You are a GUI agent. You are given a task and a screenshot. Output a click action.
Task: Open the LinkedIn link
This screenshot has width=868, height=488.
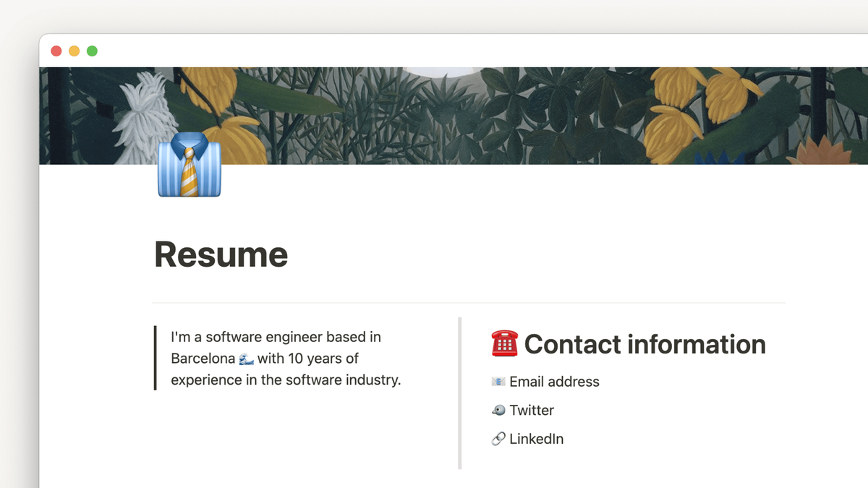click(x=536, y=439)
